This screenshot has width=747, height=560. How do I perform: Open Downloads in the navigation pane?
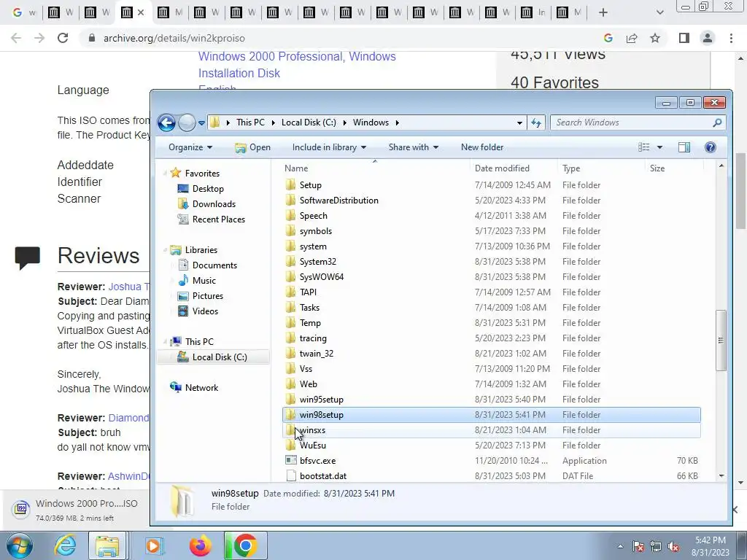click(214, 204)
